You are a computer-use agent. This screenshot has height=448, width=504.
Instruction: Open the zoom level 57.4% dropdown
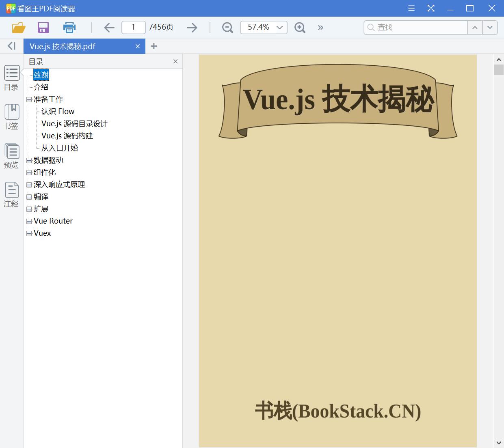click(279, 28)
